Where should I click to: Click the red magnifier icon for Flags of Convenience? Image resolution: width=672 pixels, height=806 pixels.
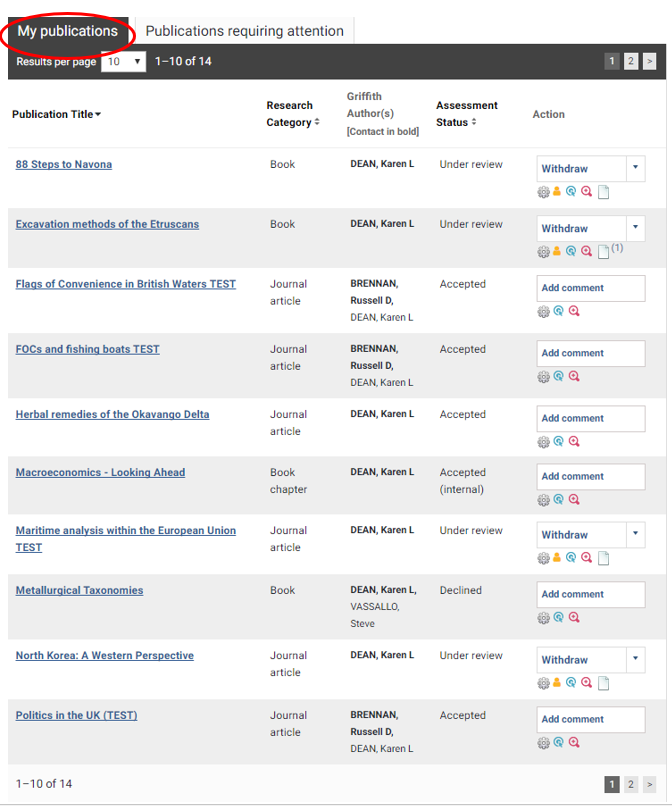574,311
